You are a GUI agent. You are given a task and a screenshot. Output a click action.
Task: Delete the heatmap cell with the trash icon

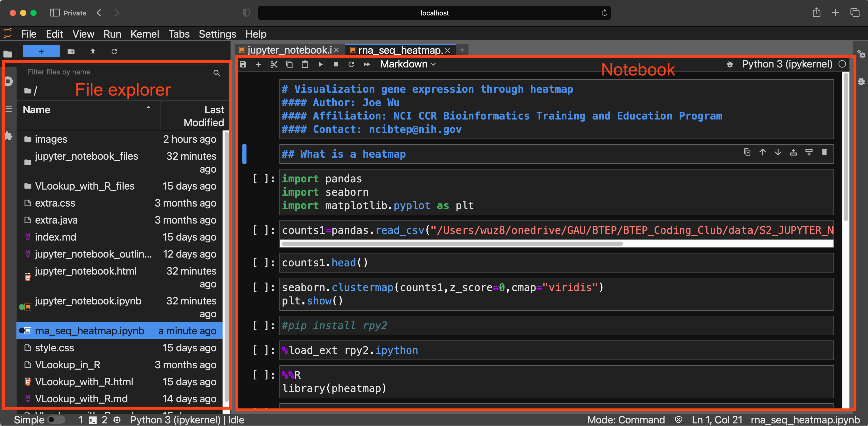click(x=824, y=152)
